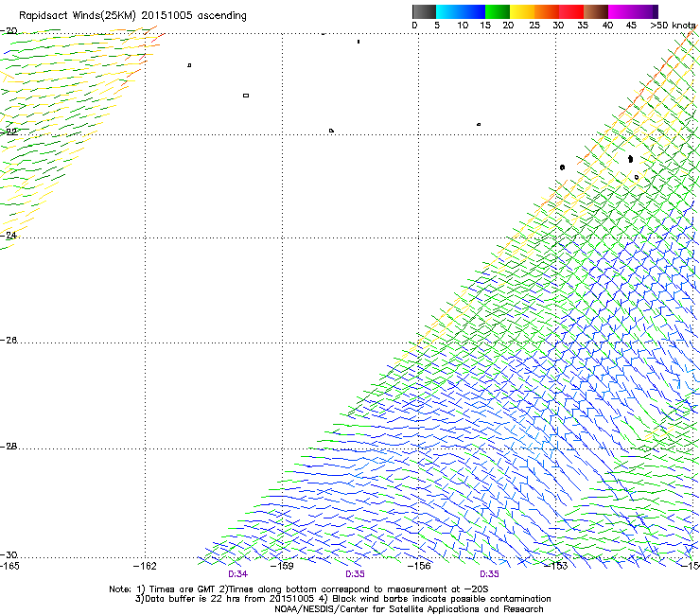Click the -30 latitude axis label

[x=9, y=554]
